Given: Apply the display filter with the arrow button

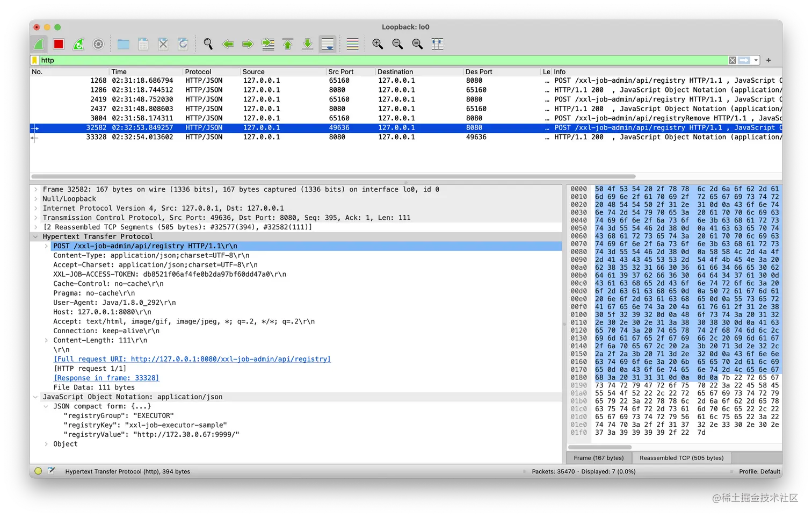Looking at the screenshot, I should (x=744, y=60).
